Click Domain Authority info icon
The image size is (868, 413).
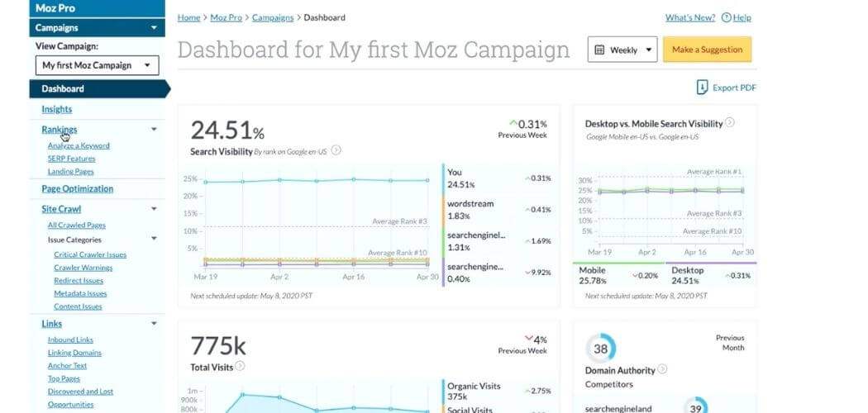tap(662, 368)
